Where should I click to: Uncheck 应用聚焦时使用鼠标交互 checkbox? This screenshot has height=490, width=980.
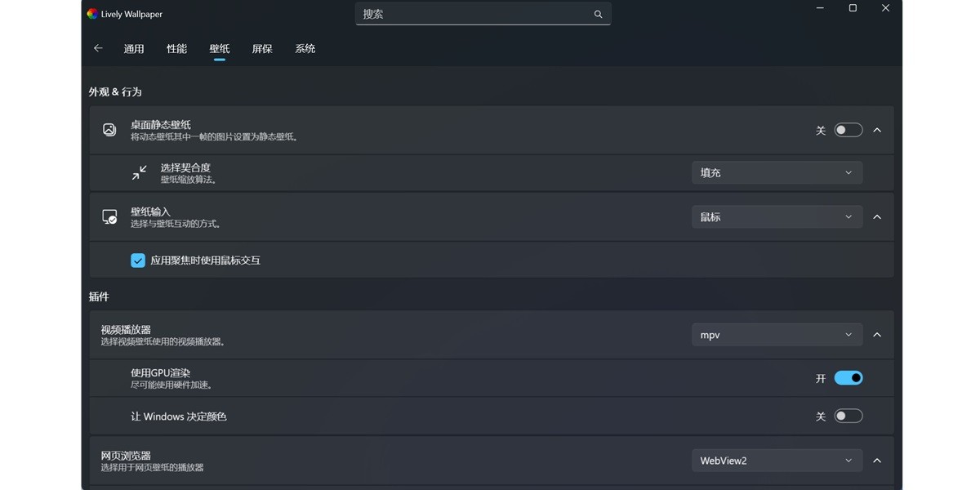pyautogui.click(x=138, y=261)
